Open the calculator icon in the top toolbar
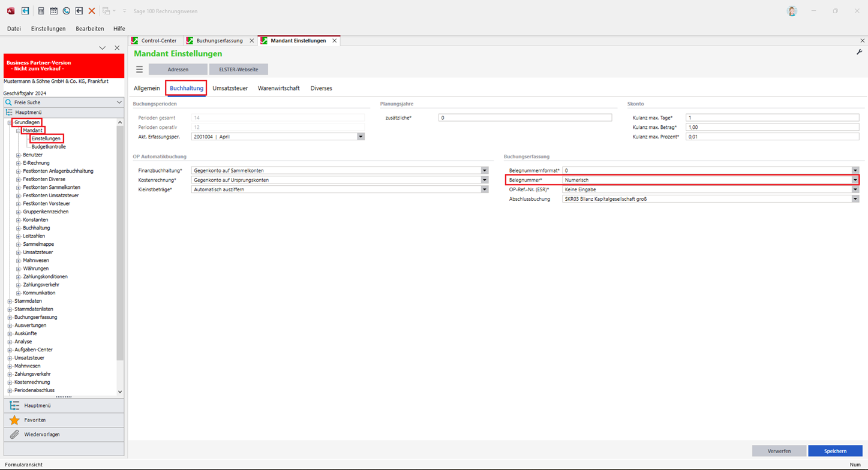 tap(41, 11)
